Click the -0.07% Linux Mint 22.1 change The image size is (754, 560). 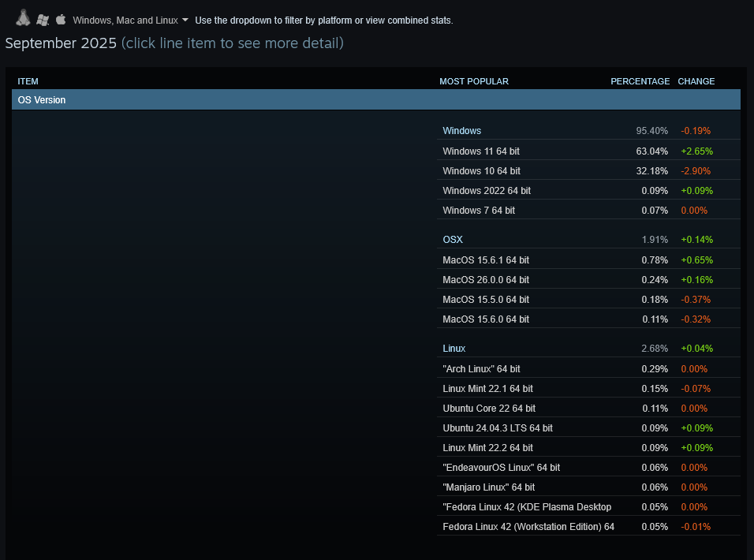point(696,388)
